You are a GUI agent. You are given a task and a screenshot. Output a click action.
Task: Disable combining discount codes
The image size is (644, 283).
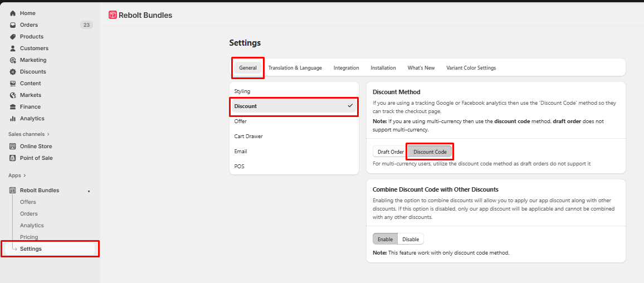[x=411, y=239]
